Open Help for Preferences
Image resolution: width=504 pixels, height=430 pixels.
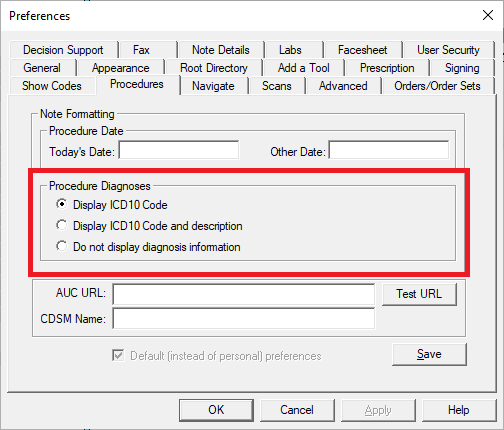[x=459, y=410]
